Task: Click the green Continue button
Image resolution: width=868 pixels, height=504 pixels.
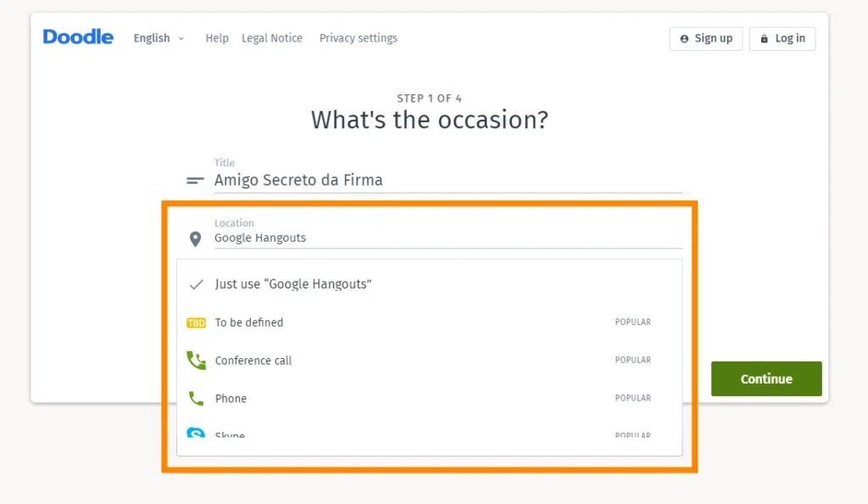Action: [766, 378]
